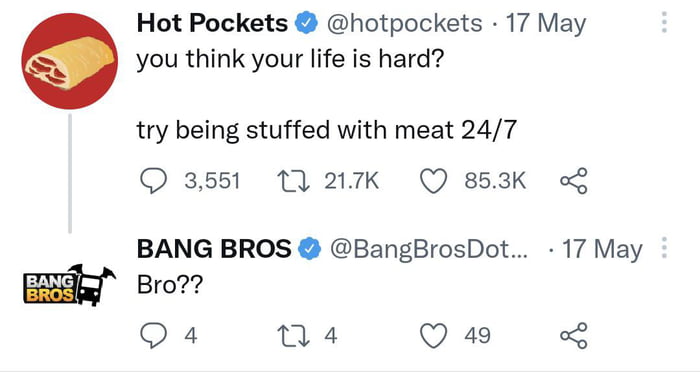Open the Bang Bros logo avatar
The height and width of the screenshot is (377, 700).
point(69,285)
